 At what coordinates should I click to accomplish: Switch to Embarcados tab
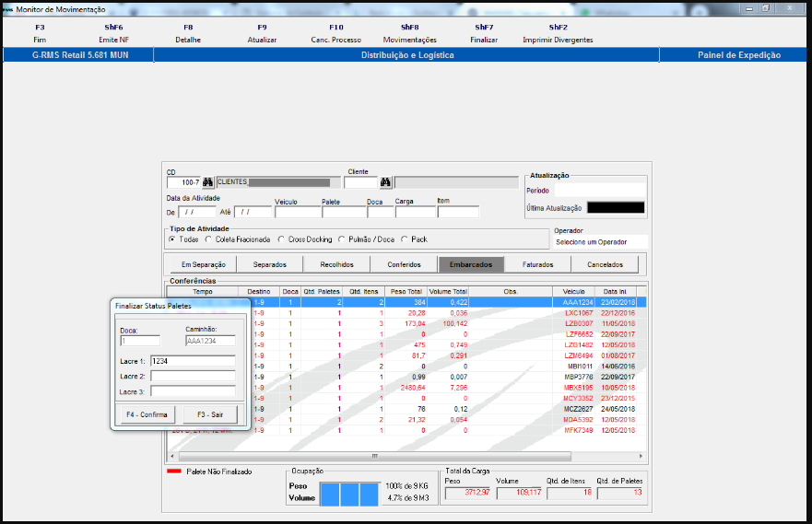471,264
